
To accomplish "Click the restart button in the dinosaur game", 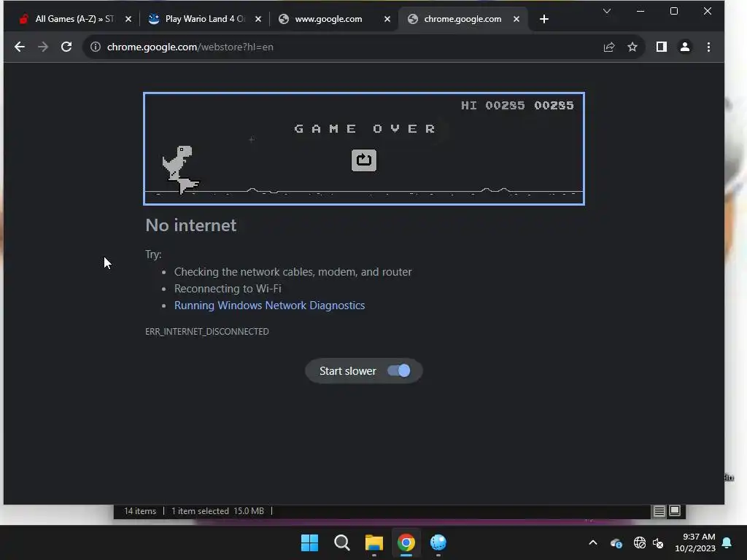I will point(363,160).
